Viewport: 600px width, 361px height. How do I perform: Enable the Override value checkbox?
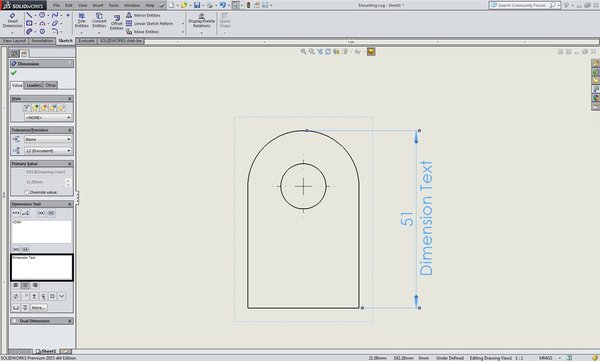[x=26, y=192]
